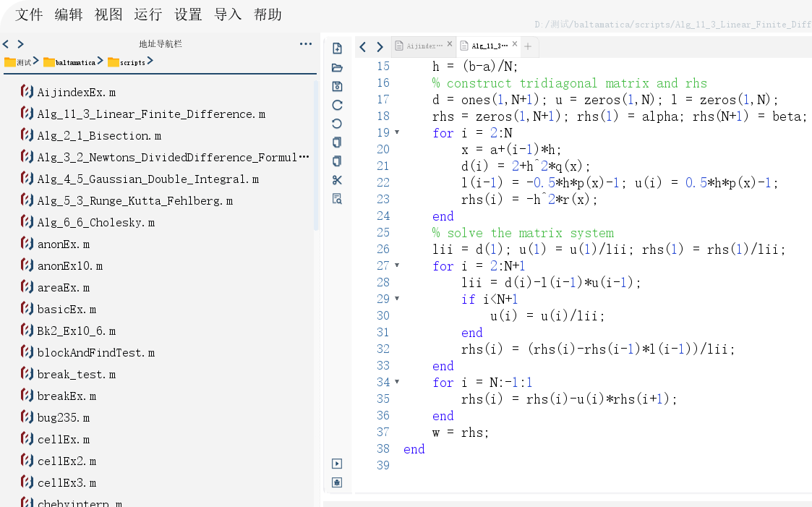Click the debug bug icon at bottom

tap(337, 482)
